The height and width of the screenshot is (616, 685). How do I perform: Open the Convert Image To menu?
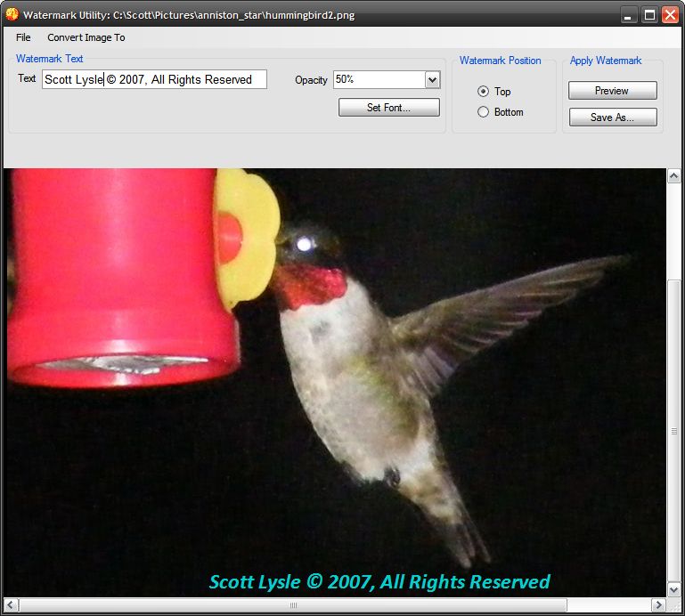pyautogui.click(x=86, y=37)
